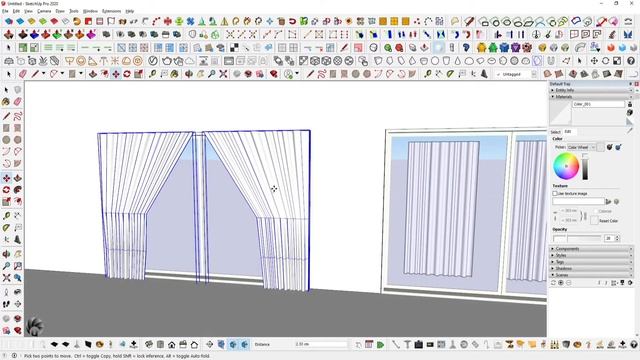Select the Zoom tool in left toolbar
The height and width of the screenshot is (360, 640).
pyautogui.click(x=6, y=266)
